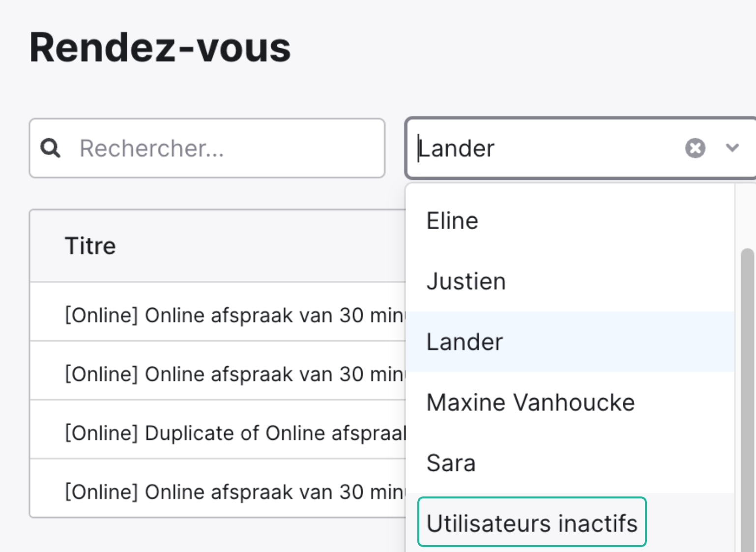Viewport: 756px width, 552px height.
Task: Click the Titre column header
Action: click(90, 246)
